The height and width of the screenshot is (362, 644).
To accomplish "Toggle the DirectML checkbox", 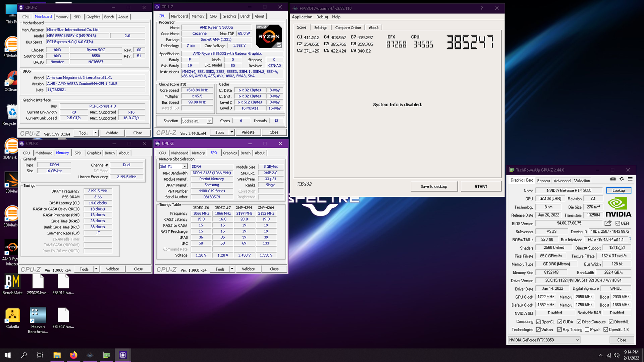I will 611,322.
